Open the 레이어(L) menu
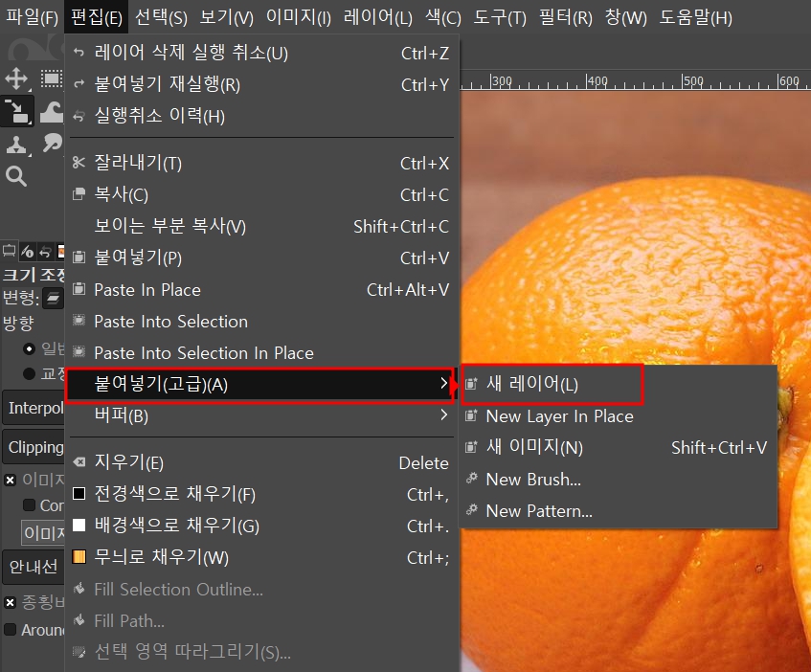811x672 pixels. point(378,17)
